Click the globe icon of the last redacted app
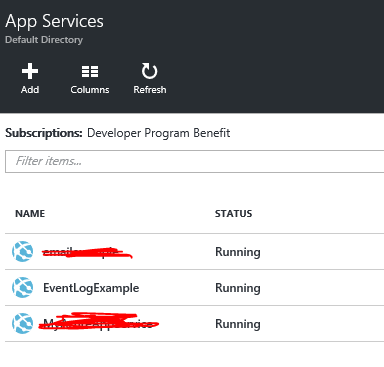This screenshot has height=367, width=384. pos(23,323)
